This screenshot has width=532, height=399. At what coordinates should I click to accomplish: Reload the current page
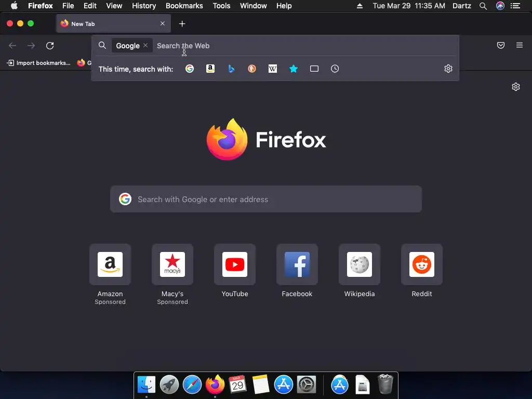50,46
